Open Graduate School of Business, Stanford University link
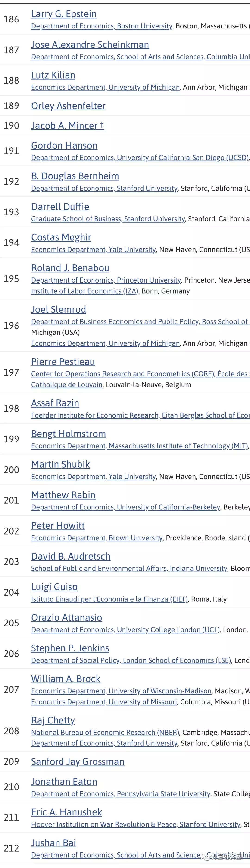This screenshot has width=250, height=868. point(108,219)
